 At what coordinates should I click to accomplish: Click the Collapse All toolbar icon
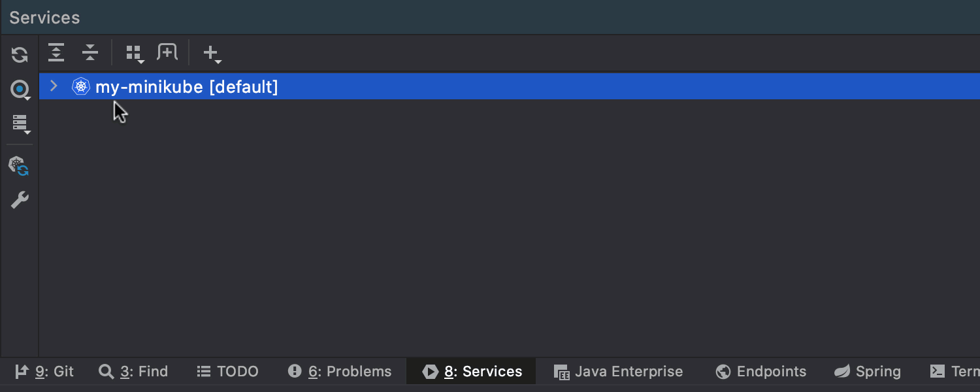click(x=90, y=53)
